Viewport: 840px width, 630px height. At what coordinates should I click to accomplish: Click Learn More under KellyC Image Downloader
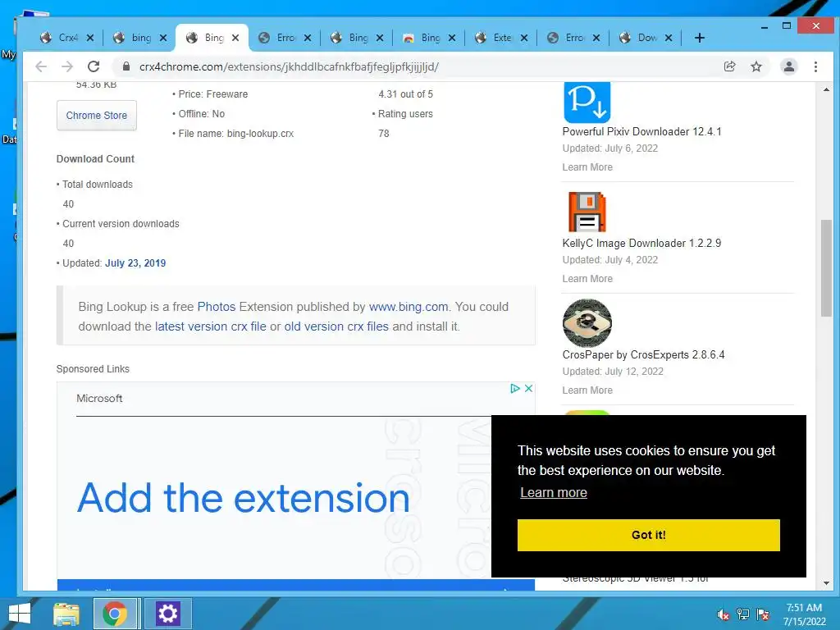pyautogui.click(x=587, y=279)
